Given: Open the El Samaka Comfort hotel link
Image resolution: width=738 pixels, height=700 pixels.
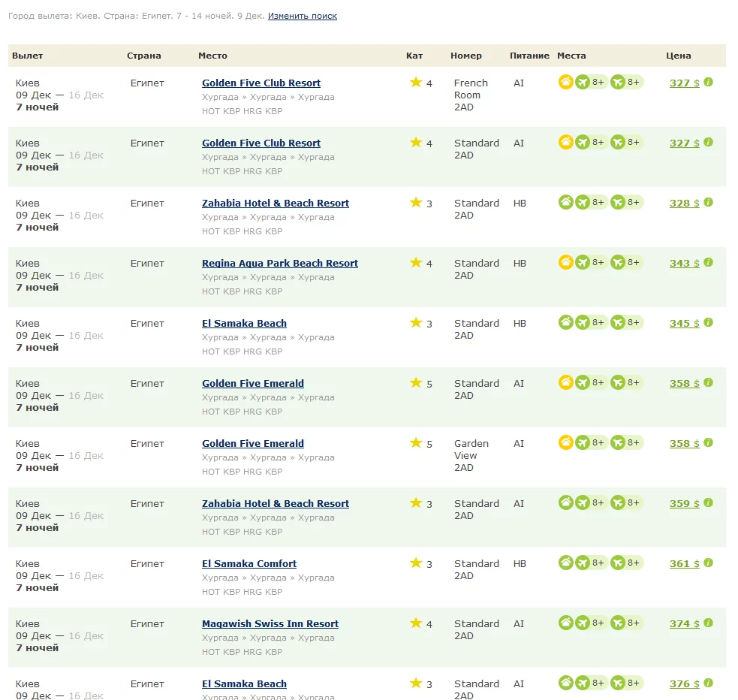Looking at the screenshot, I should click(249, 564).
